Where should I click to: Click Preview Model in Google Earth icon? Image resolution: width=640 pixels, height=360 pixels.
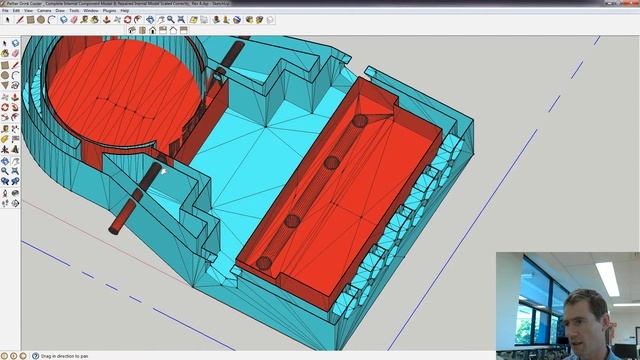[x=237, y=20]
